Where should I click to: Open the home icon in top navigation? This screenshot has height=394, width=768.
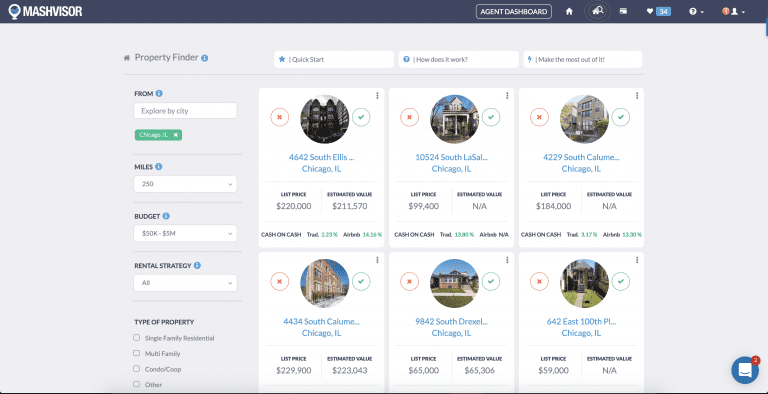pyautogui.click(x=569, y=11)
